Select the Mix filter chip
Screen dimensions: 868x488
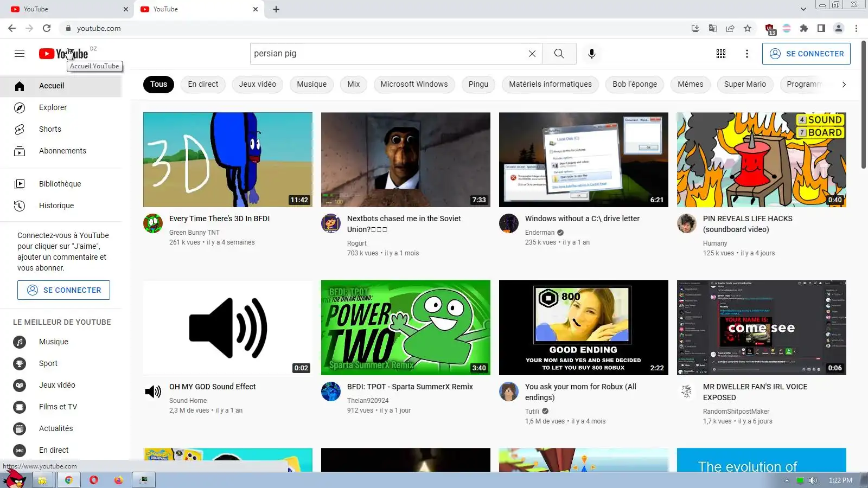[354, 84]
